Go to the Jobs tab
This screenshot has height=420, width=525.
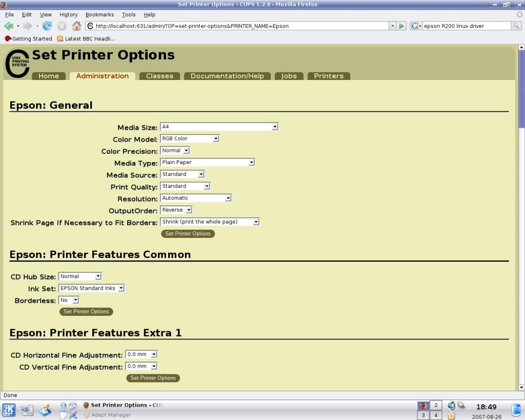coord(289,76)
